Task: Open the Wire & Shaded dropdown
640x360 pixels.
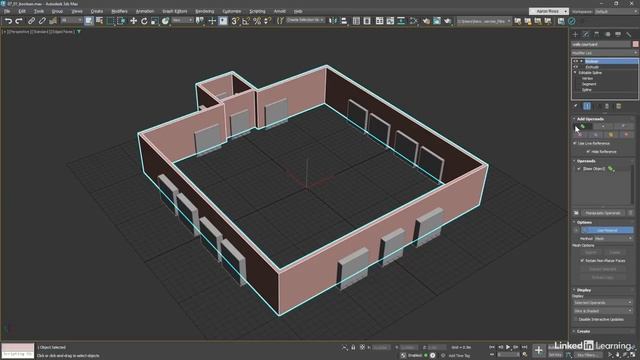Action: tap(603, 311)
